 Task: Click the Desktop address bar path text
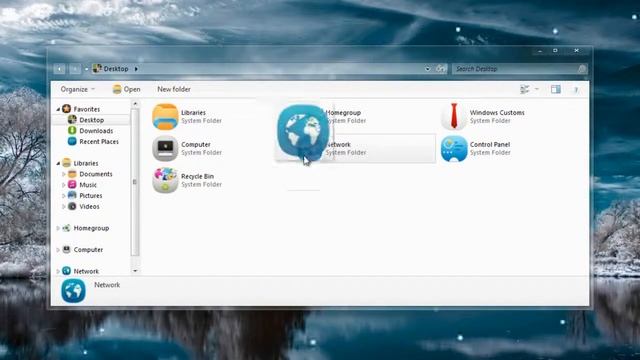tap(116, 69)
